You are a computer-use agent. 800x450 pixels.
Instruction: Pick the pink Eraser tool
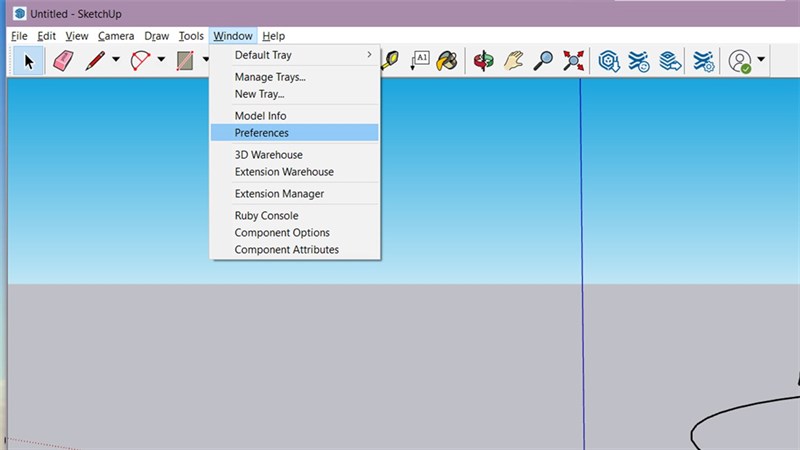(63, 61)
